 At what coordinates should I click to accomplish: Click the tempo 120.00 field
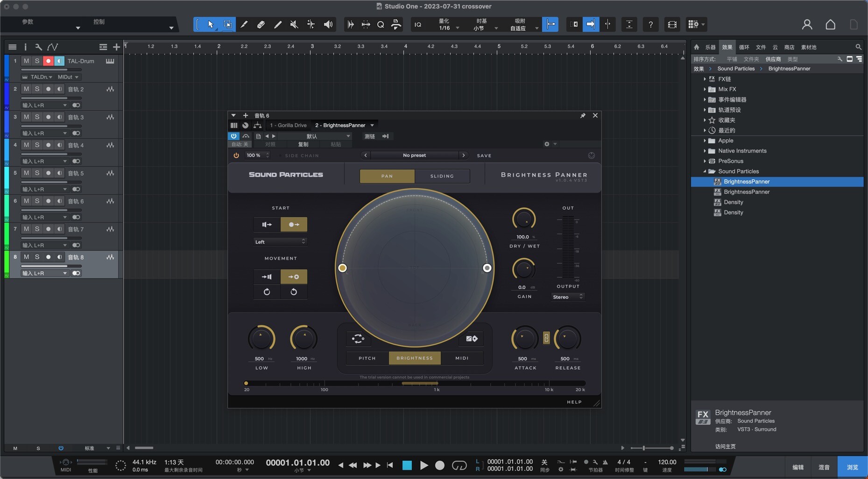coord(667,462)
